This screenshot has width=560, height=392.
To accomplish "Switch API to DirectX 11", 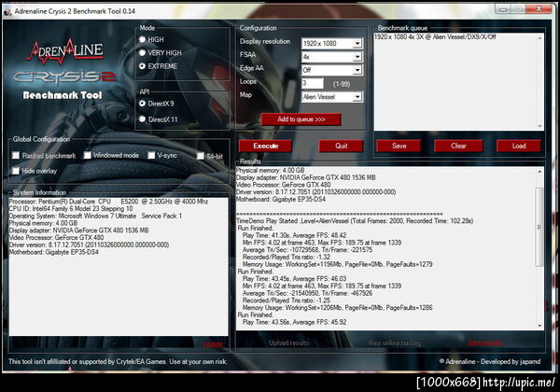I will pyautogui.click(x=142, y=119).
